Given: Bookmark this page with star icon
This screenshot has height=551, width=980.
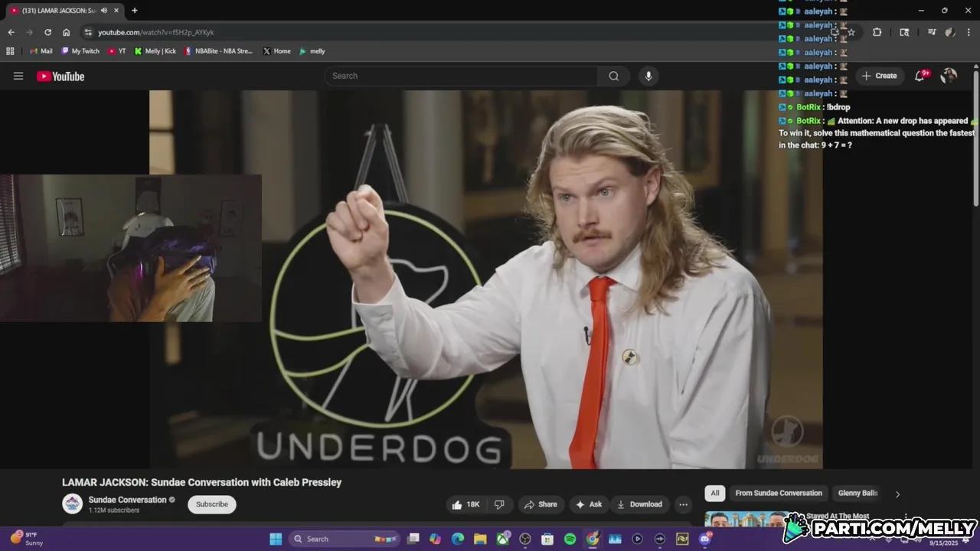Looking at the screenshot, I should [x=851, y=32].
